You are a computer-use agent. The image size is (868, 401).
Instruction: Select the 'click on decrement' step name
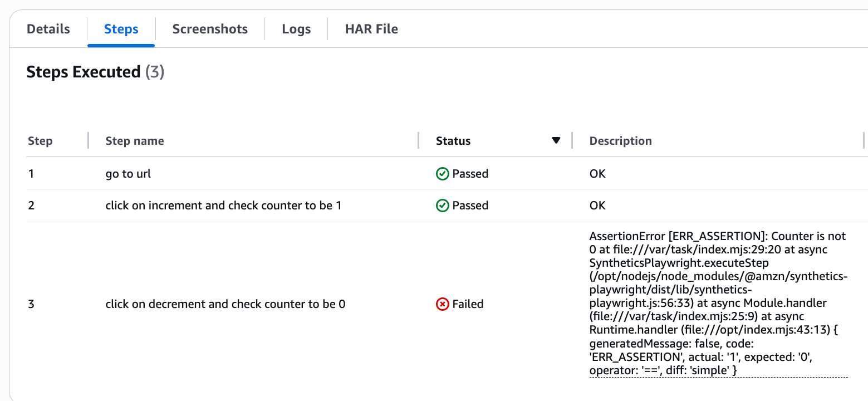pos(225,305)
